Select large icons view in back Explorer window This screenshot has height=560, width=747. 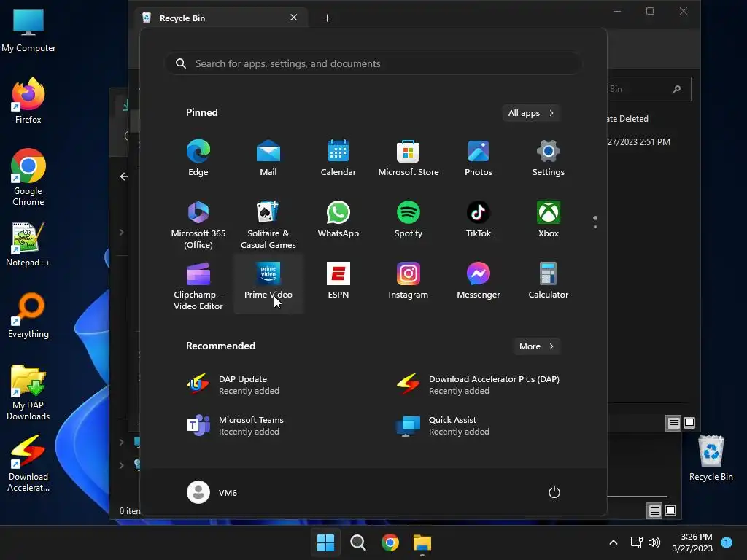(x=670, y=511)
